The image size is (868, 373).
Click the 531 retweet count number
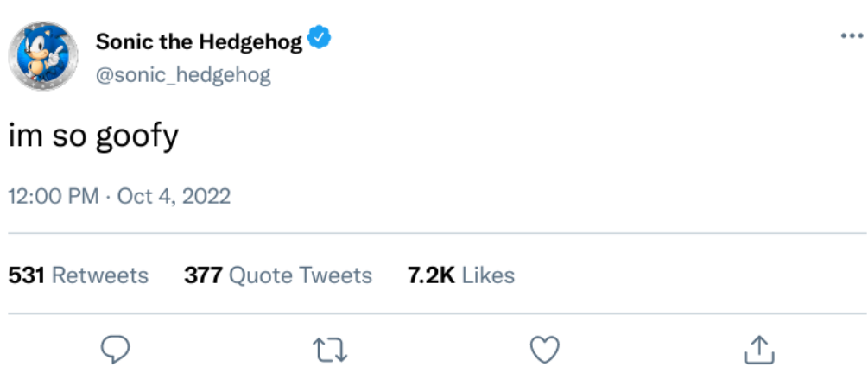[27, 275]
